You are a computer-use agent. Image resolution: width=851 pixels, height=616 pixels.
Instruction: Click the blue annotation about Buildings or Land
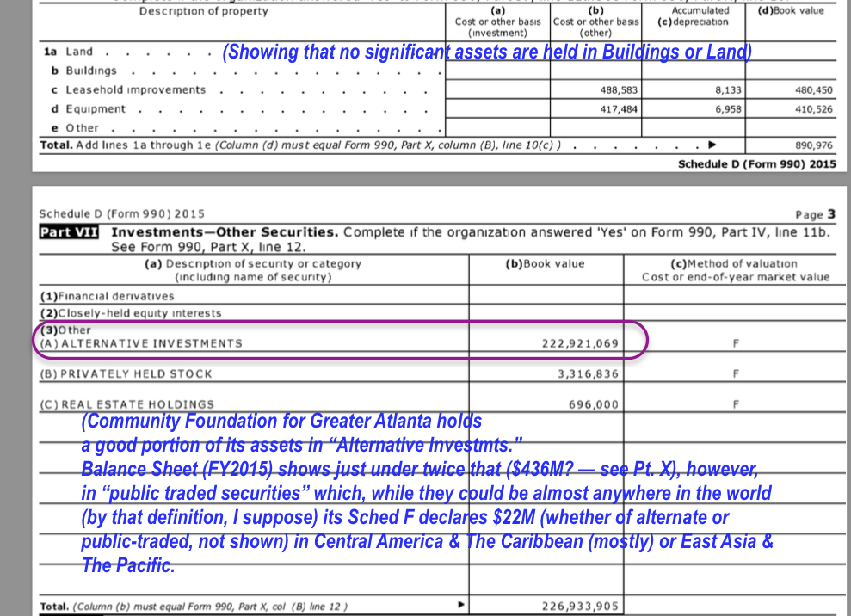pyautogui.click(x=487, y=52)
